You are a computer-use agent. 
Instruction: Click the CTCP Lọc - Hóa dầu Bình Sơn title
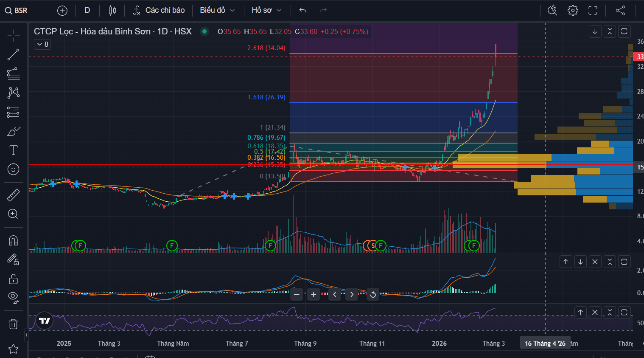[x=113, y=31]
